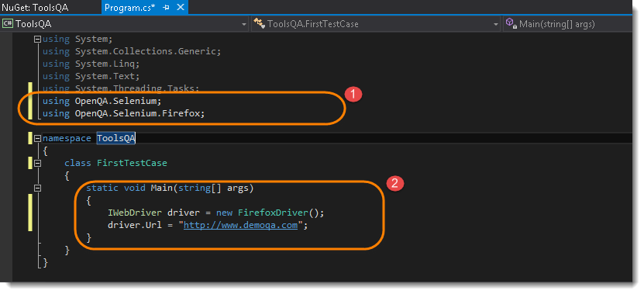644x294 pixels.
Task: Open the ToolsQA.FirstTestCase type dropdown
Action: 376,24
